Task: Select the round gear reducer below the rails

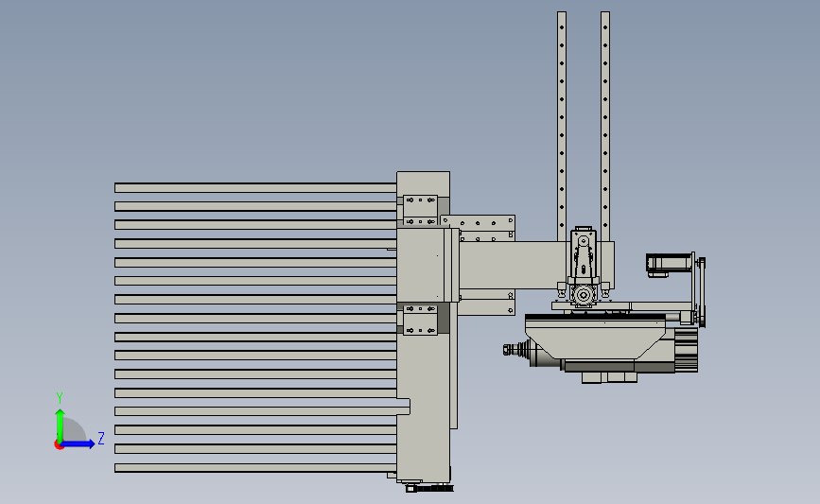Action: point(584,295)
